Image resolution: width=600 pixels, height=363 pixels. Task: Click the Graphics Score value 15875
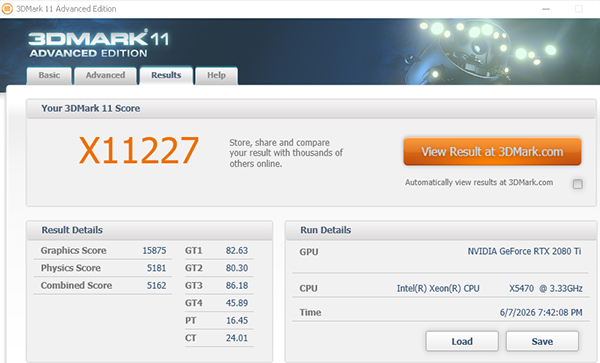(154, 251)
